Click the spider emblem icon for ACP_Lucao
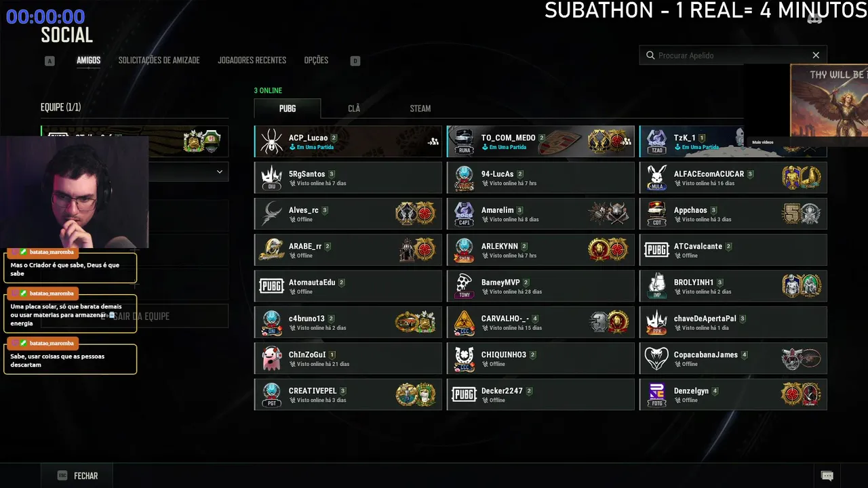 tap(272, 141)
